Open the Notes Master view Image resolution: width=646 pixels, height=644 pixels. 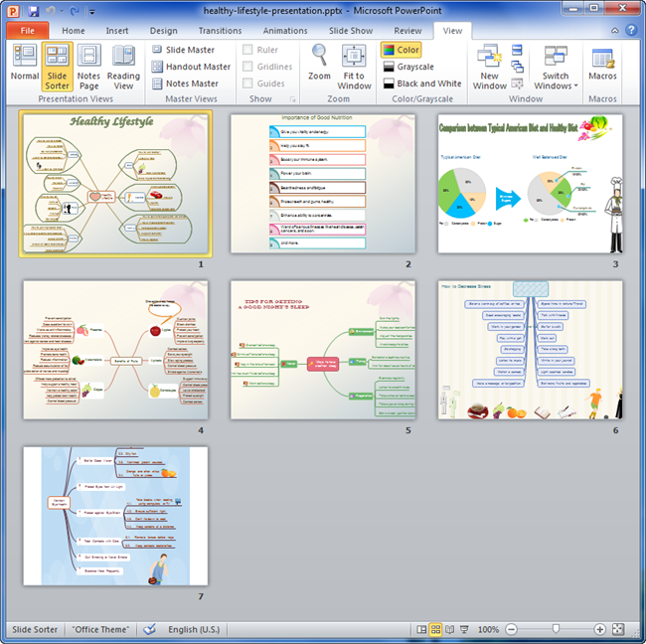pos(185,83)
